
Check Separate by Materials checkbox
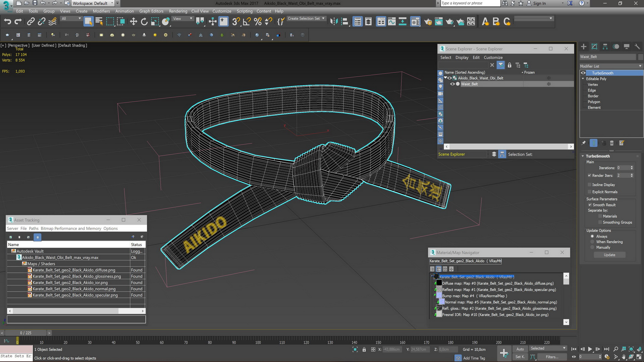pos(600,216)
